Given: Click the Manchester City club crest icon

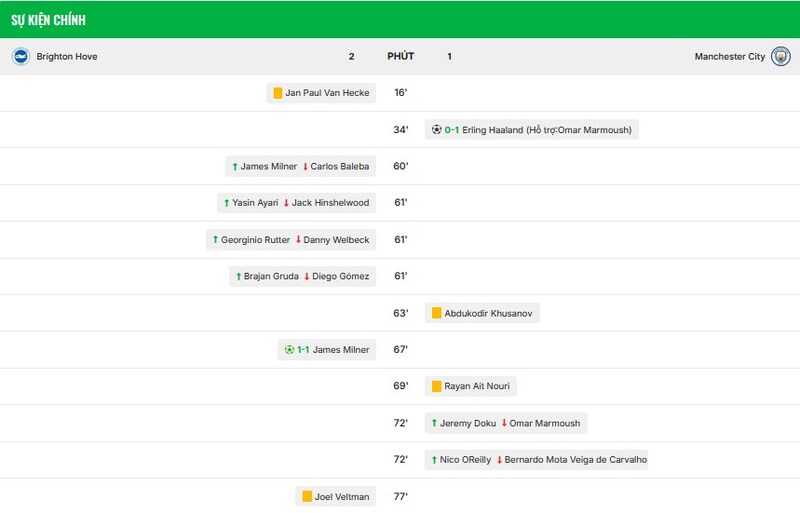Looking at the screenshot, I should click(x=781, y=56).
